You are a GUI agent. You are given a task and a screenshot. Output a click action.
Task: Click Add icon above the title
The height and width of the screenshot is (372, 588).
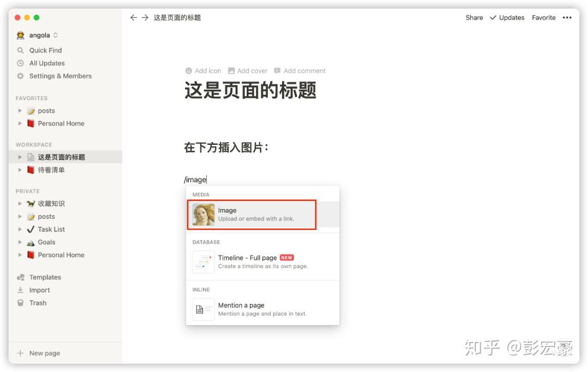click(203, 70)
